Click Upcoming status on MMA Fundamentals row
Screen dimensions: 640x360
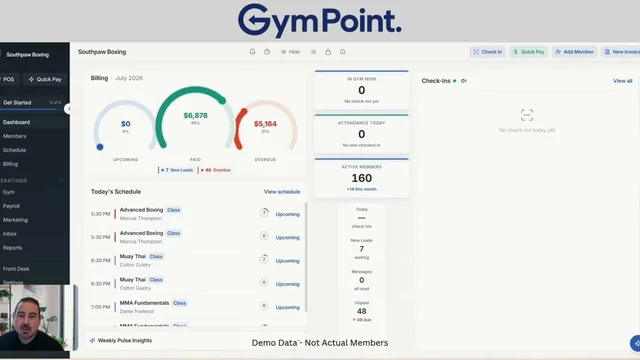287,307
